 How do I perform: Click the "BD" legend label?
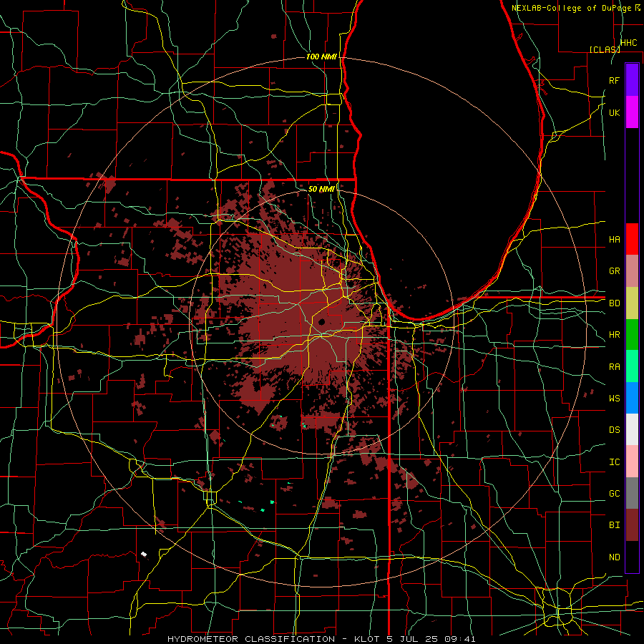(x=614, y=303)
